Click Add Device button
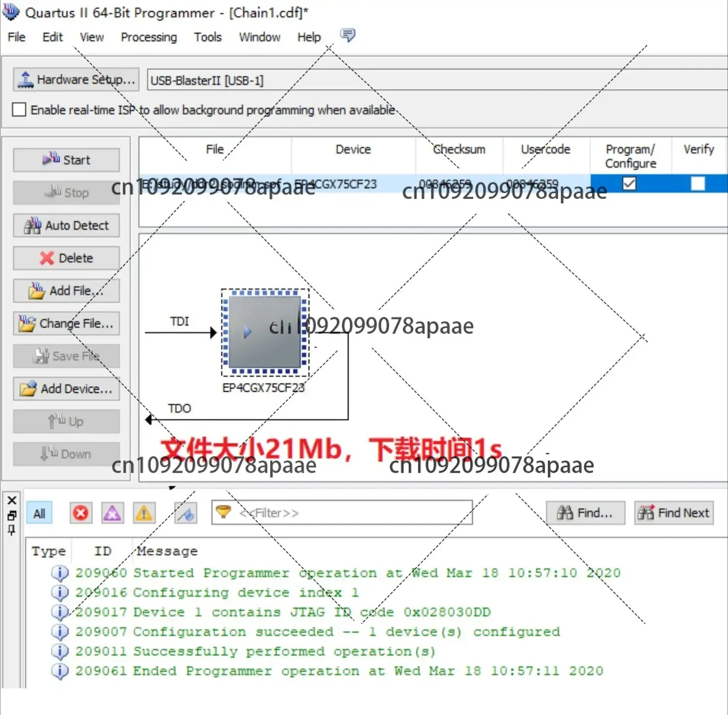728x715 pixels. click(x=66, y=389)
